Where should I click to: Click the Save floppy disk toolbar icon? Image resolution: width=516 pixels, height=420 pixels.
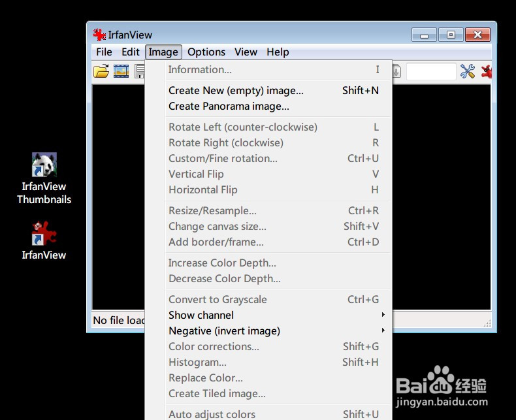140,71
